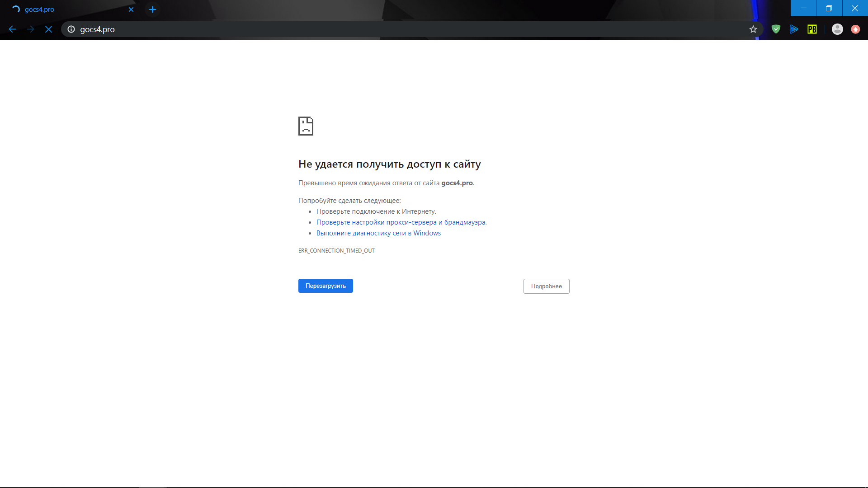
Task: Open the red update menu icon
Action: coord(855,29)
